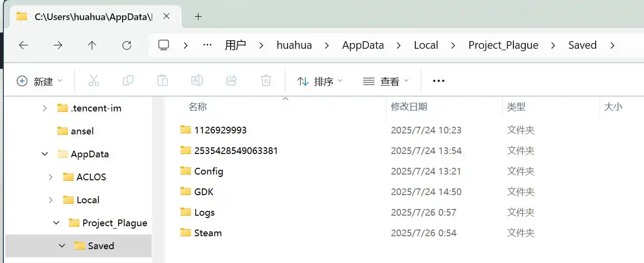The height and width of the screenshot is (263, 644).
Task: Select the Logs folder
Action: [204, 212]
